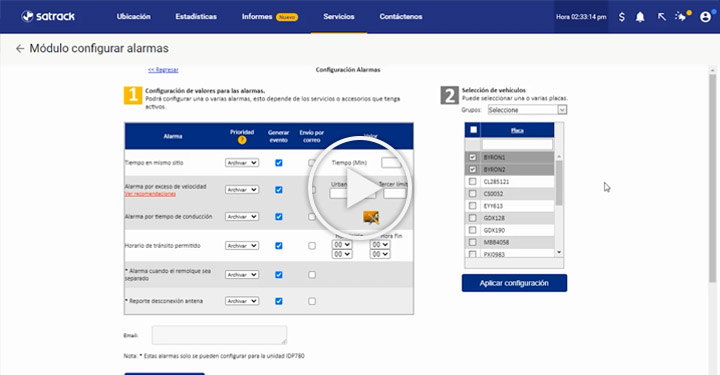Open priority dropdown for Reporte desconexión antena
The height and width of the screenshot is (375, 720).
point(242,301)
